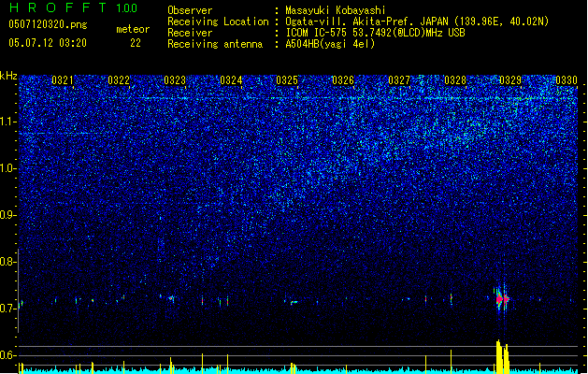
Task: Click the 0325 time marker
Action: [287, 80]
